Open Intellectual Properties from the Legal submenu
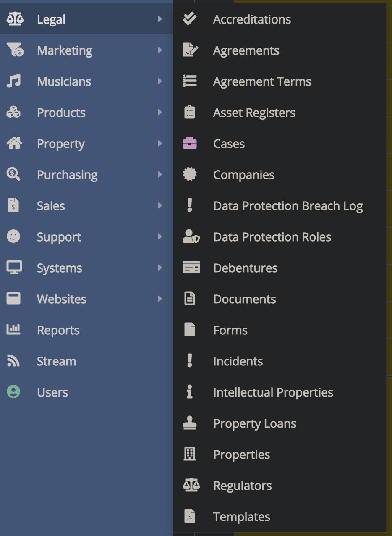 pos(273,392)
